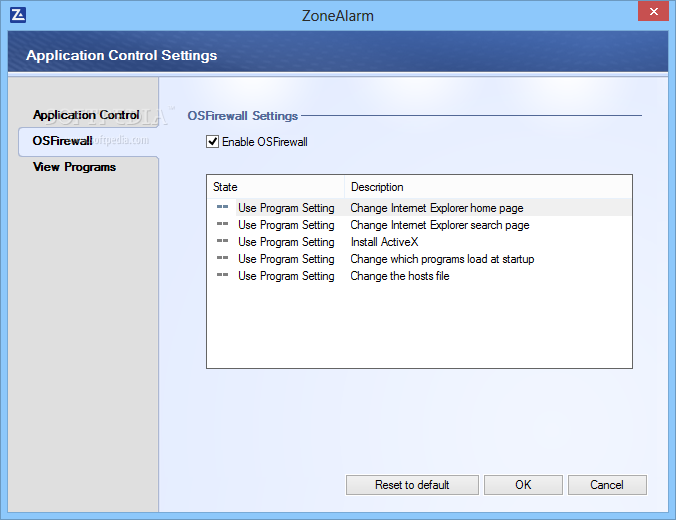
Task: Dismiss the dialog with the Cancel button
Action: pyautogui.click(x=607, y=485)
